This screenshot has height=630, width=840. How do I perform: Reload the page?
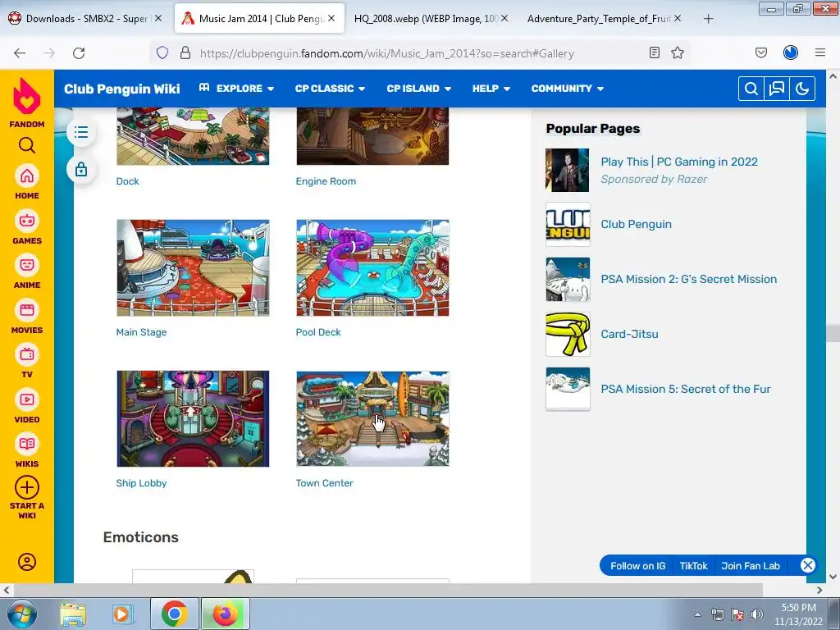click(79, 53)
